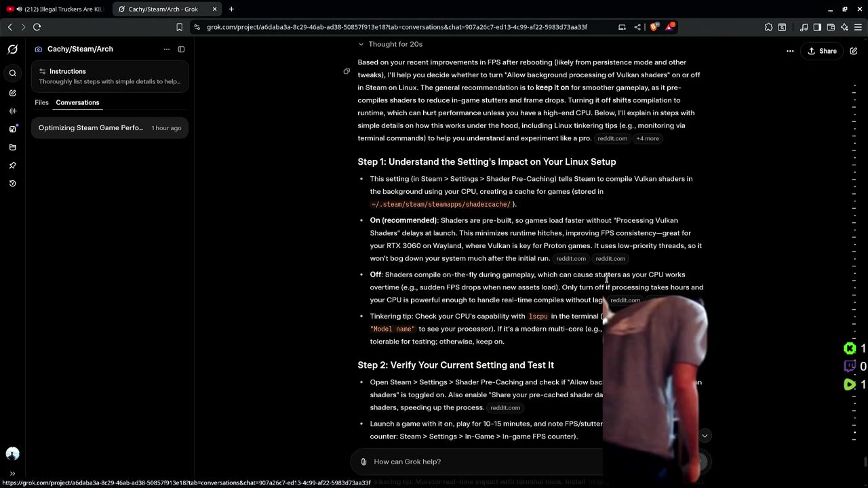Image resolution: width=868 pixels, height=488 pixels.
Task: Click the paperclip attach icon in the input
Action: coord(363,462)
